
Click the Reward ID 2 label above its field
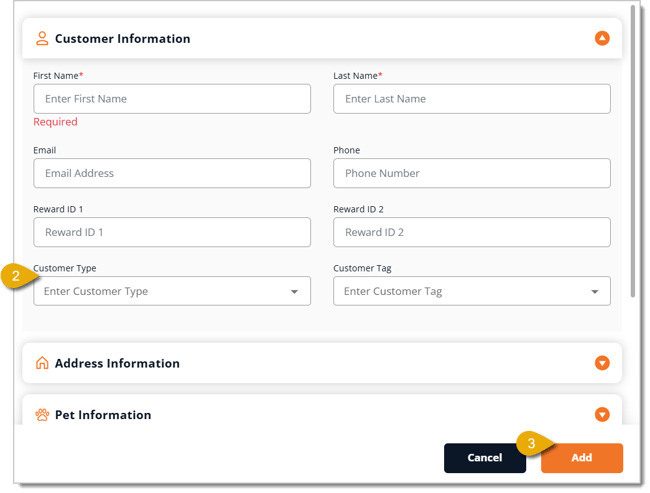click(x=358, y=209)
